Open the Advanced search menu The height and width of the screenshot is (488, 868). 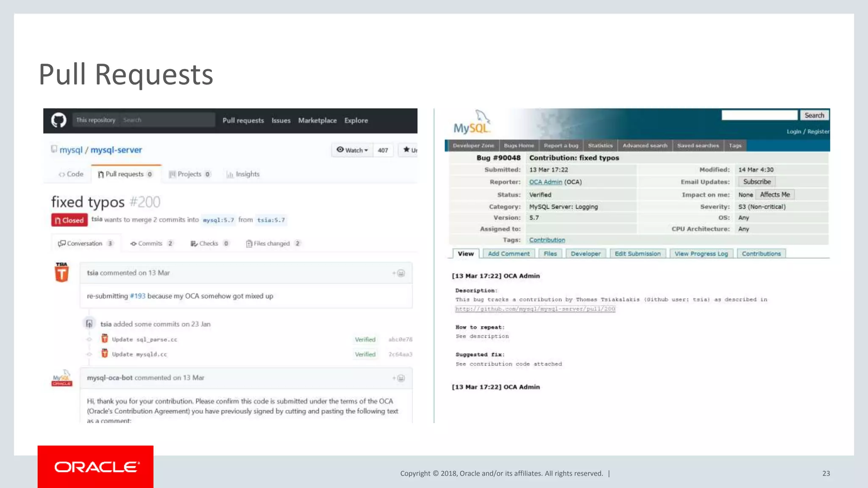coord(645,146)
